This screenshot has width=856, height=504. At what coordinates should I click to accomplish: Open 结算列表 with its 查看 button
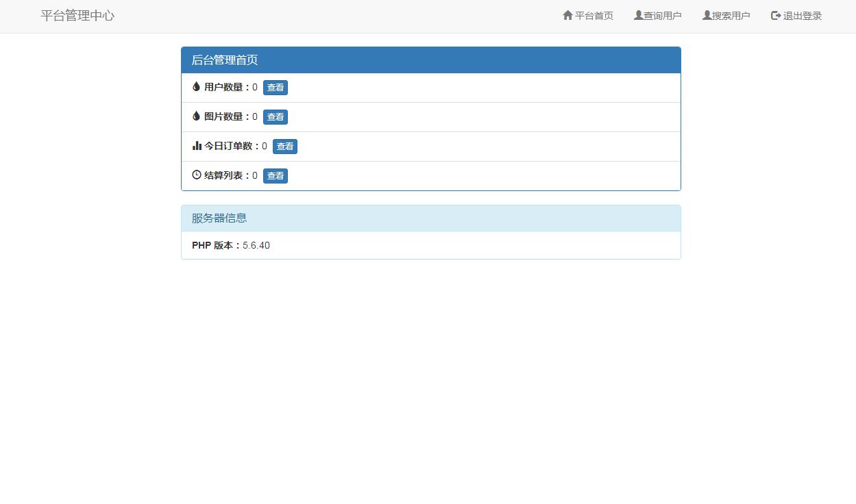click(275, 176)
